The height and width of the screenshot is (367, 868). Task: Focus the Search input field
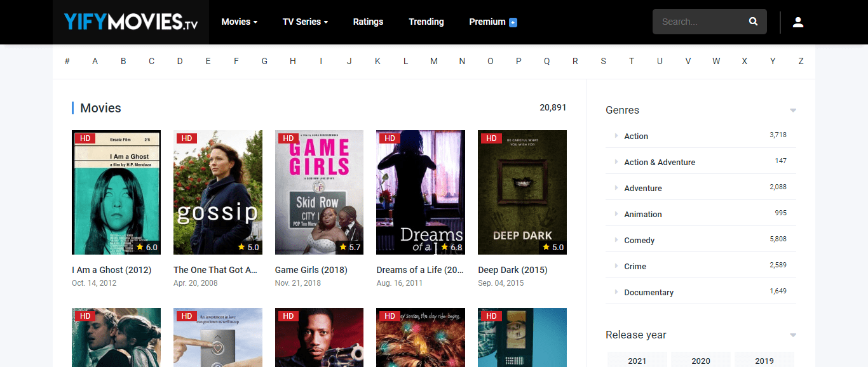click(701, 22)
